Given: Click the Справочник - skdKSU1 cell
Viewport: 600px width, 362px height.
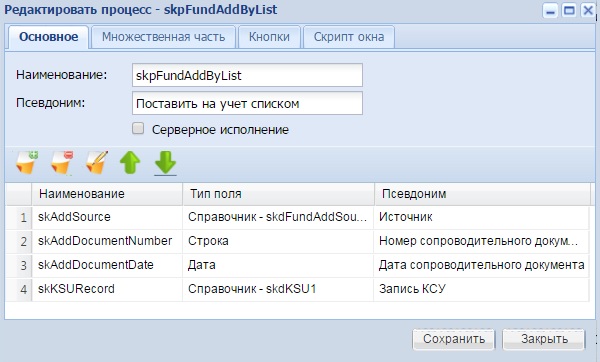Looking at the screenshot, I should (x=278, y=289).
